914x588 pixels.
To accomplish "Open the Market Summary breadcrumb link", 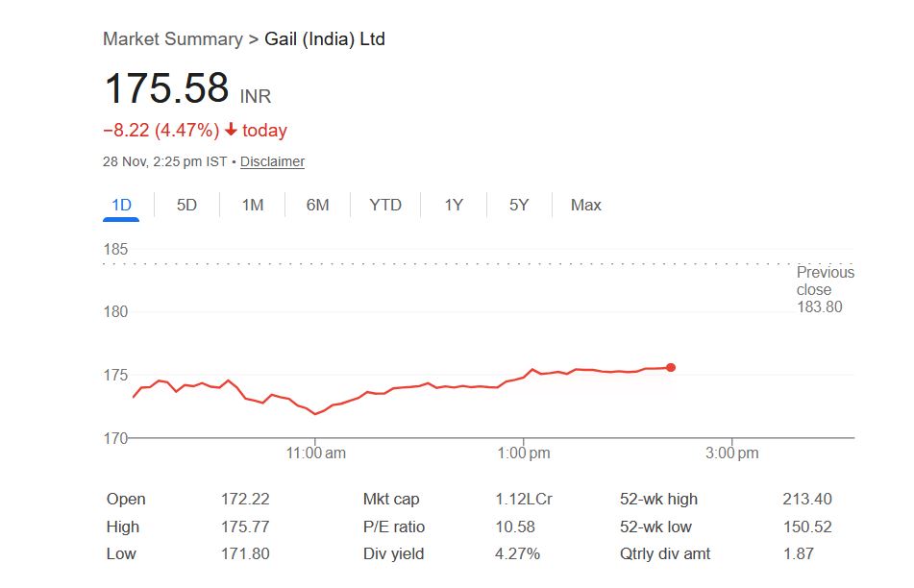I will (x=172, y=39).
